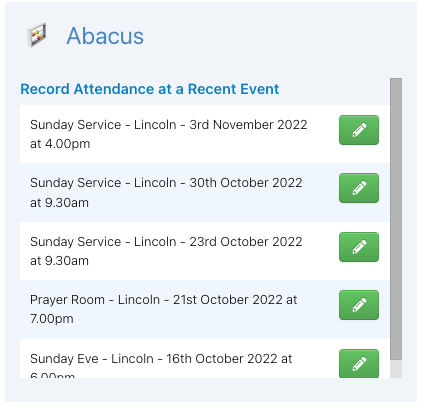Click the scrollbar track below the thumb
The width and height of the screenshot is (424, 409).
pyautogui.click(x=396, y=369)
